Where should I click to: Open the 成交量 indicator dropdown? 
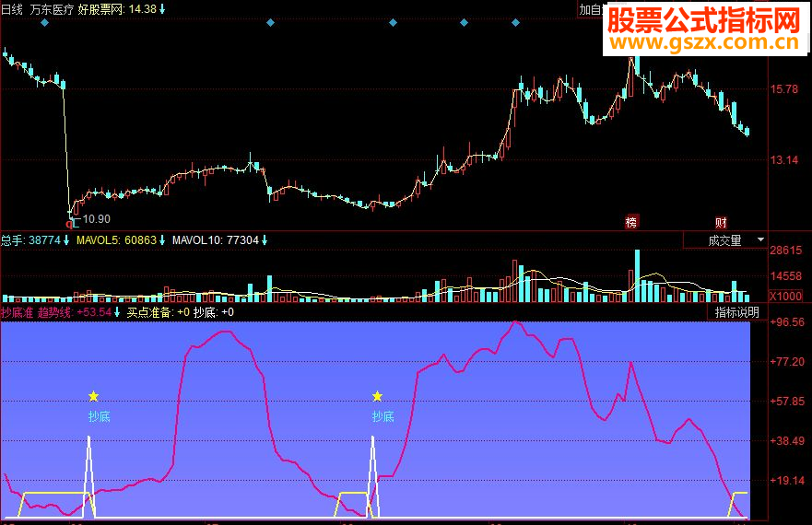pos(725,240)
